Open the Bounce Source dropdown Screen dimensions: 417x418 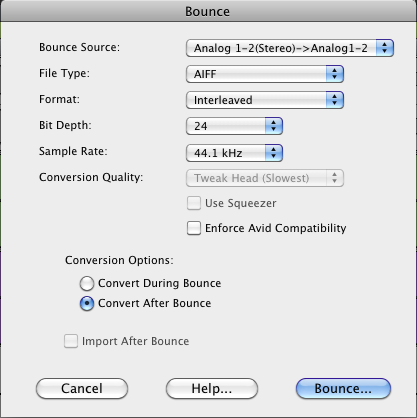point(290,48)
